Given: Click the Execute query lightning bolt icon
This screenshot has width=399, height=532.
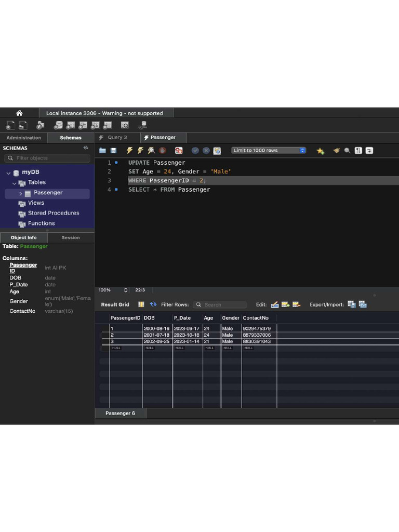Looking at the screenshot, I should (x=130, y=151).
